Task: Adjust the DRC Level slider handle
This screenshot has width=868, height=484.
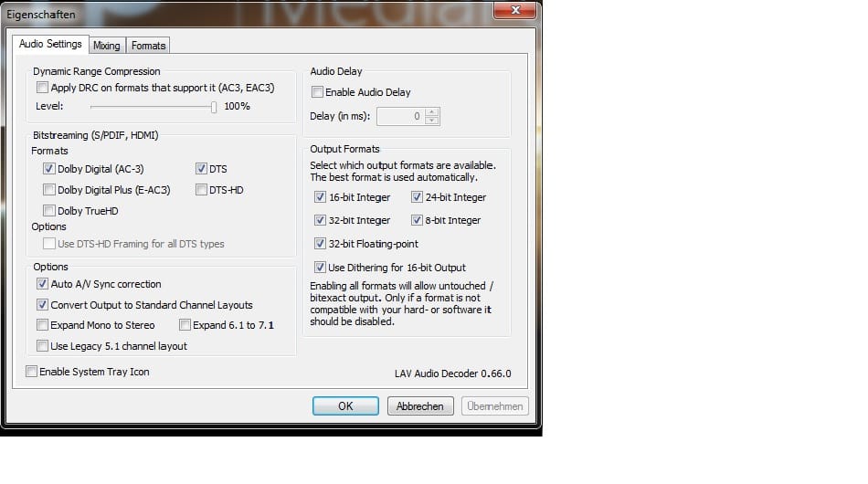Action: pyautogui.click(x=214, y=107)
